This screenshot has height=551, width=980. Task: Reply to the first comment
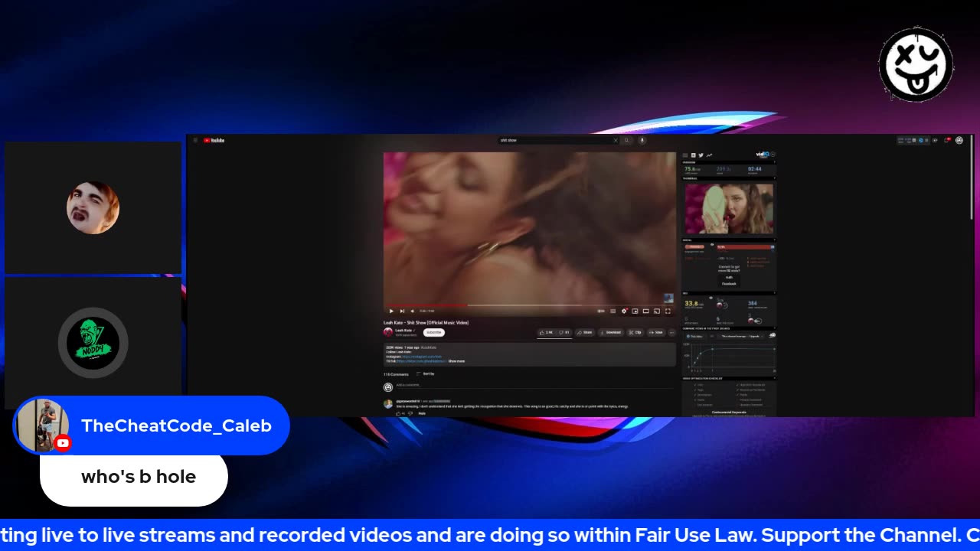pos(422,413)
